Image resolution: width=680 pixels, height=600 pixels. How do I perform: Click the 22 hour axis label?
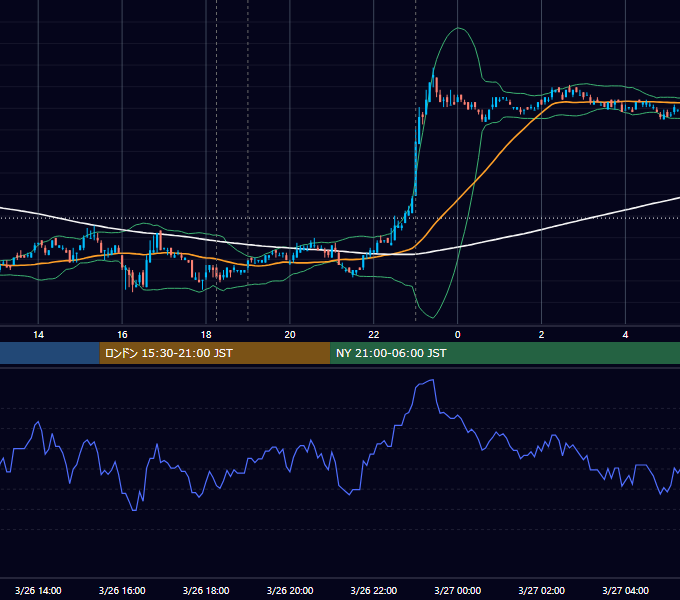[x=373, y=335]
